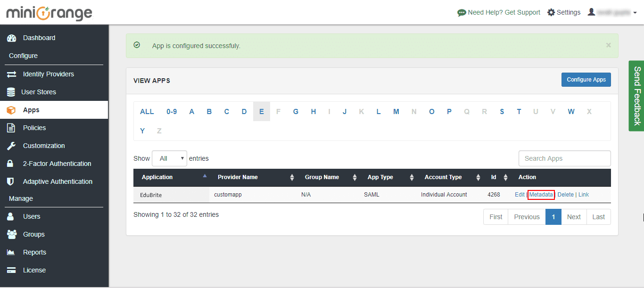The height and width of the screenshot is (288, 644).
Task: Expand the user account menu
Action: click(x=612, y=12)
